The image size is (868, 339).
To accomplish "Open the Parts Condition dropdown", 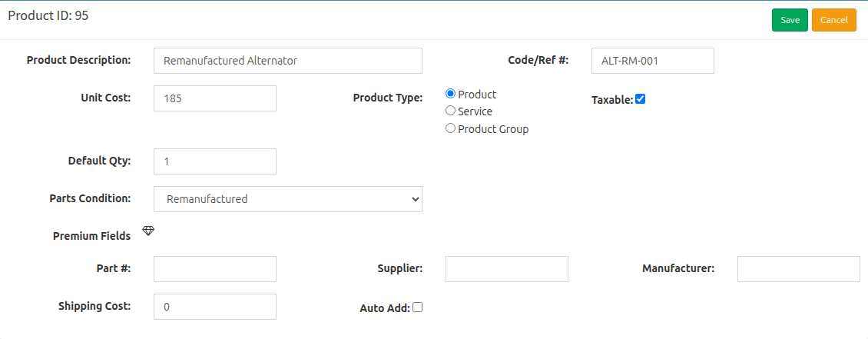I will pyautogui.click(x=288, y=199).
